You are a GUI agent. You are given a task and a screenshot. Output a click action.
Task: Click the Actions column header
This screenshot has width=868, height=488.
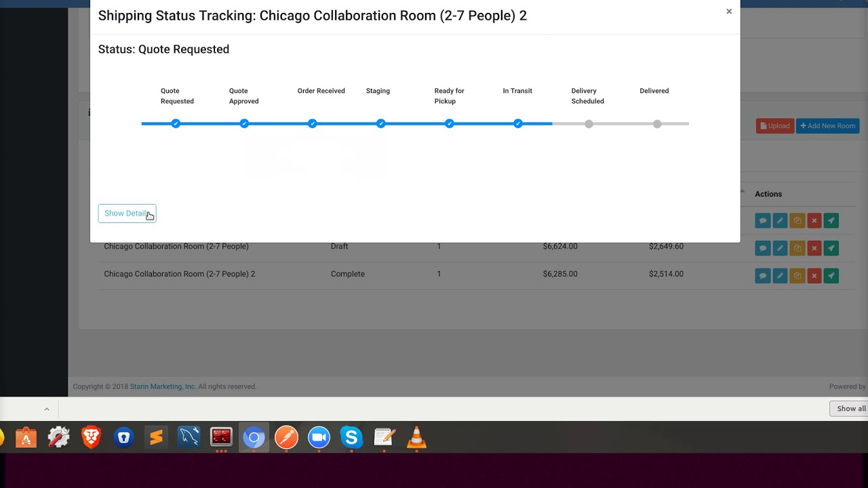tap(768, 194)
